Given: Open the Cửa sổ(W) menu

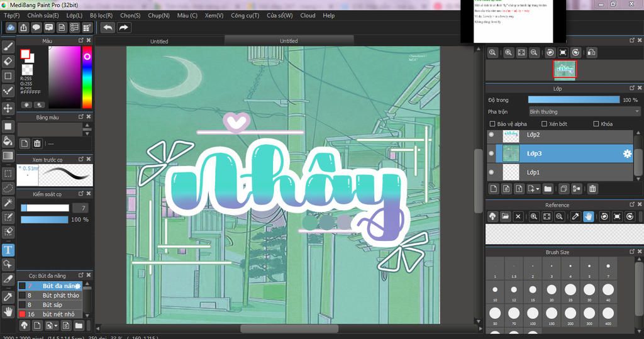Looking at the screenshot, I should [x=280, y=15].
